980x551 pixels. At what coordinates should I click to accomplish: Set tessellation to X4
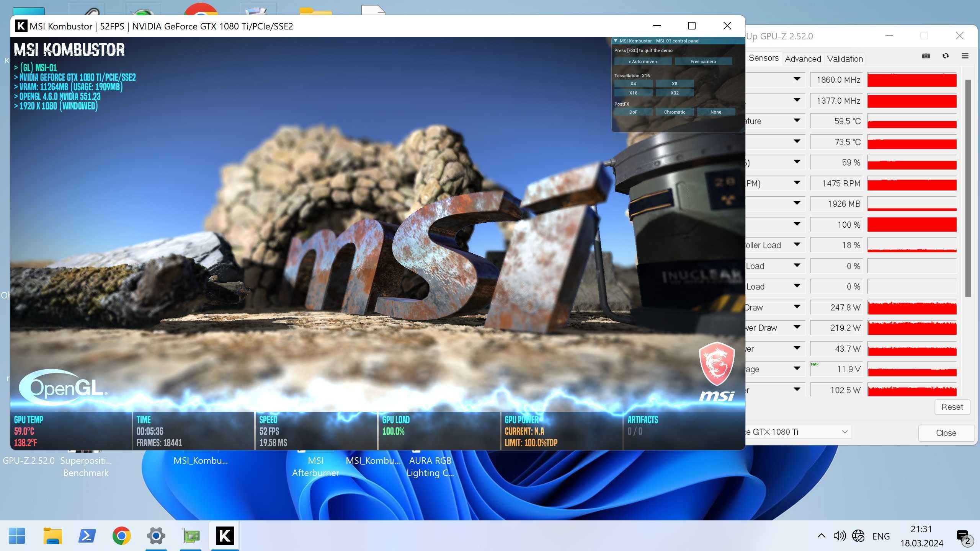tap(633, 83)
